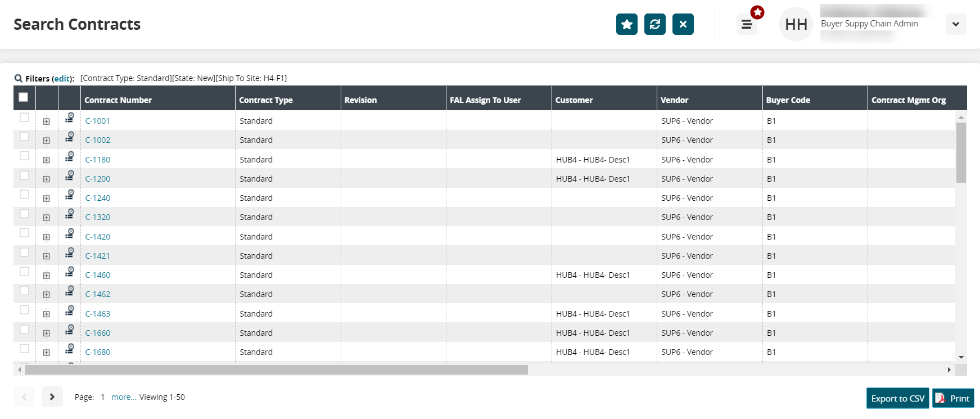980x419 pixels.
Task: Add page to favorites with star button
Action: coord(627,24)
